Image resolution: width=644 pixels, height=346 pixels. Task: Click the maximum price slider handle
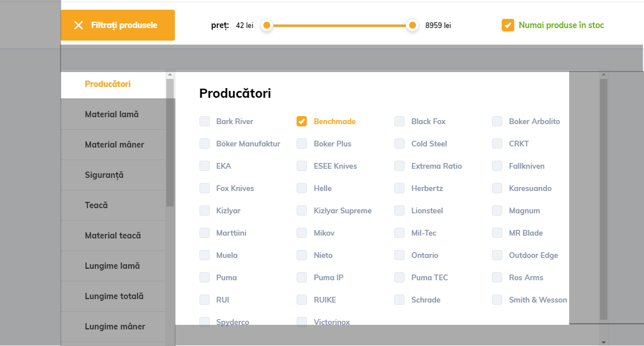(x=413, y=26)
